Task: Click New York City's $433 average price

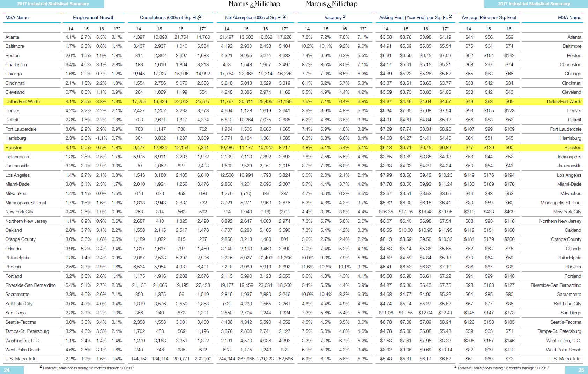Action: pyautogui.click(x=489, y=212)
